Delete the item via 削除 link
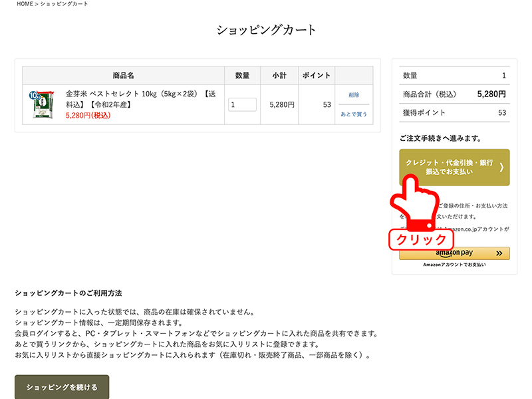532x399 pixels. [354, 95]
